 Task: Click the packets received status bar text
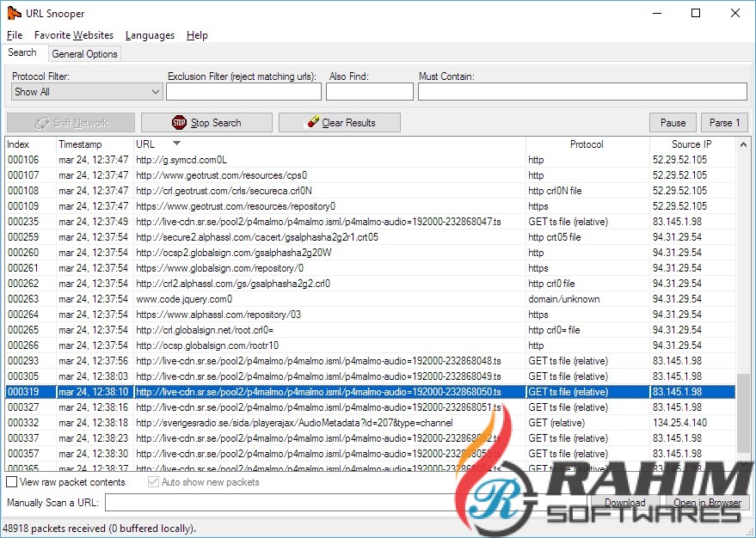(99, 529)
